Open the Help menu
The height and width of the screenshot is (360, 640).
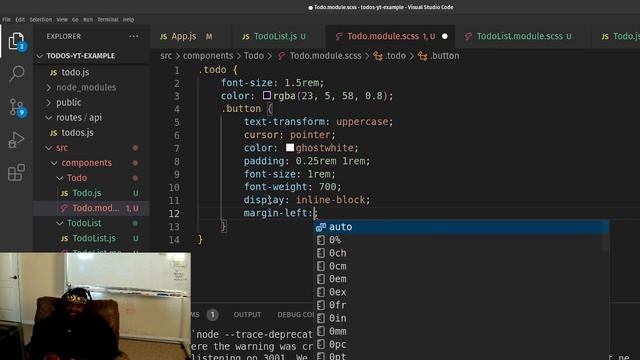[129, 20]
